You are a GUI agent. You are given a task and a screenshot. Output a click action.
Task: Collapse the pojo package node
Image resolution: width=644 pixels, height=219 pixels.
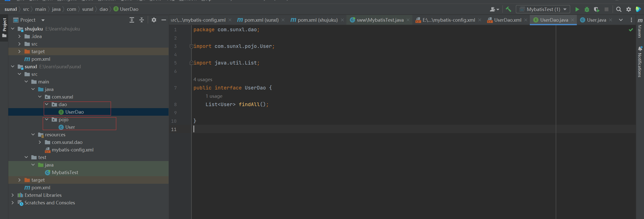click(x=47, y=119)
